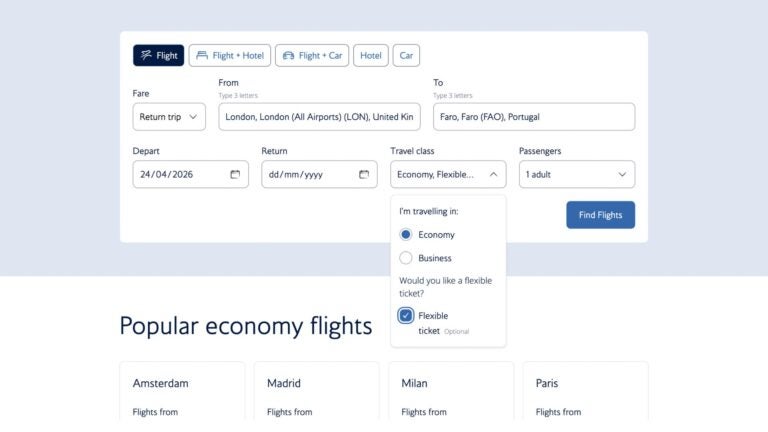
Task: Expand the Passengers dropdown
Action: [x=576, y=174]
